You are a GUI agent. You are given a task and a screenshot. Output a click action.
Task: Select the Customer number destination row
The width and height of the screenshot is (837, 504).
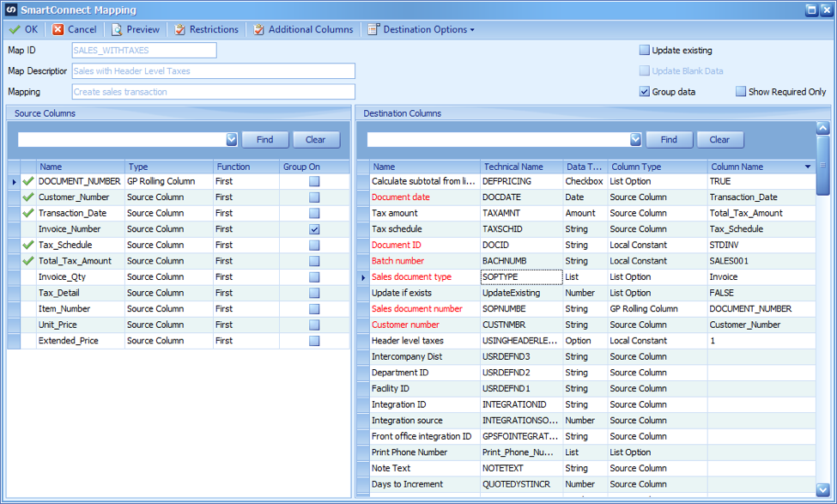tap(586, 325)
